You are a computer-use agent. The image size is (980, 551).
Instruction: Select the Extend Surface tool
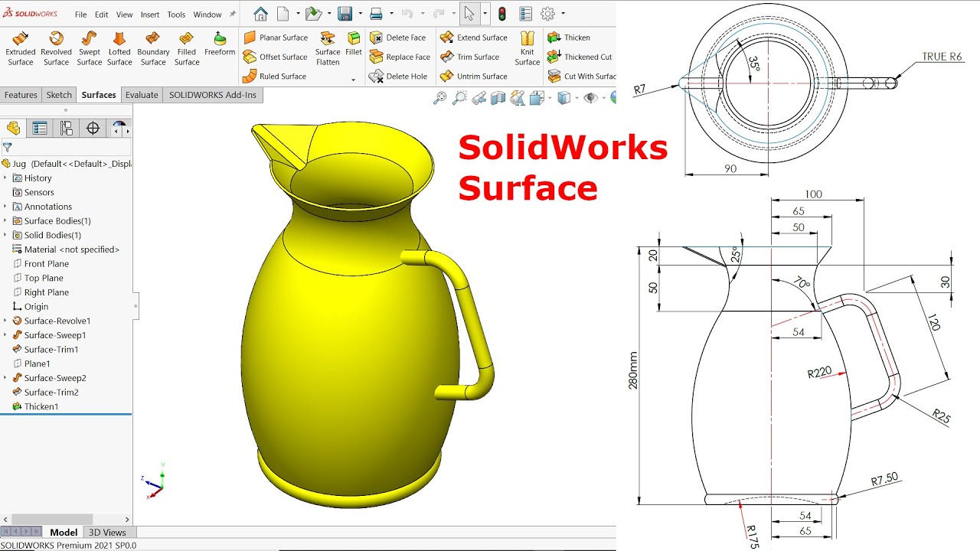pos(474,37)
